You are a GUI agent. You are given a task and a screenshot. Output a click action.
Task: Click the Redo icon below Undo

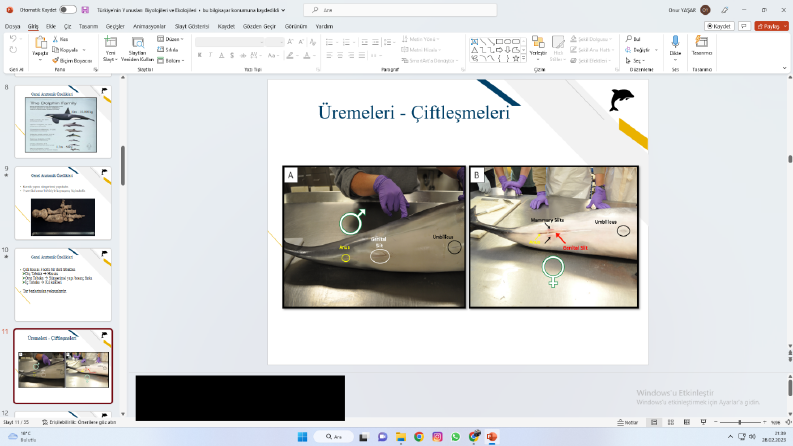coord(13,50)
